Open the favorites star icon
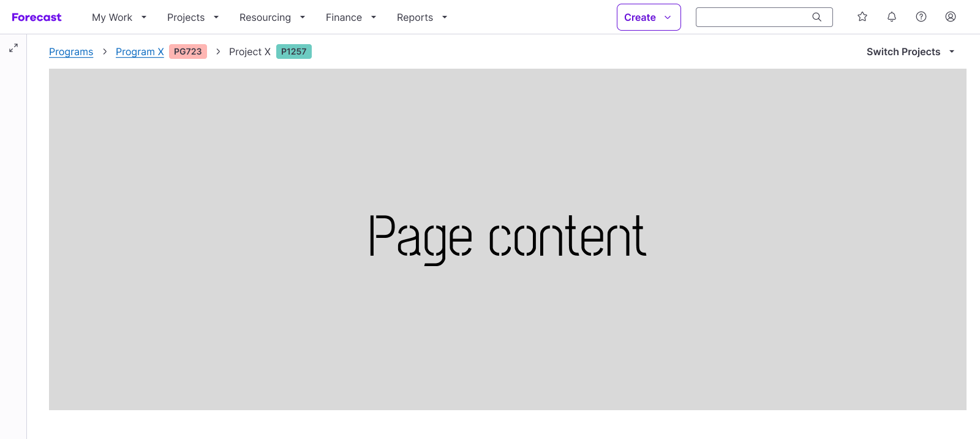 click(x=862, y=17)
